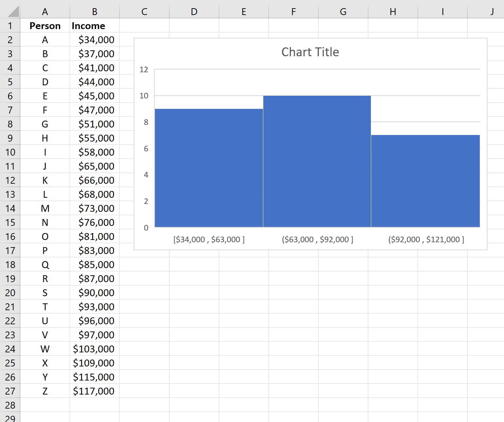Select the Person header cell
504x422 pixels.
coord(45,26)
